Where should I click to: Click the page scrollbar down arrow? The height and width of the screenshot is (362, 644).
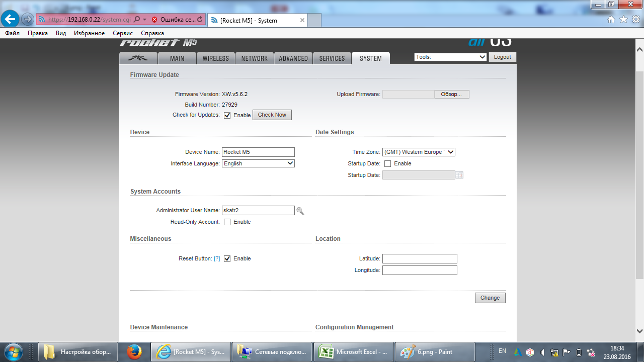point(639,331)
